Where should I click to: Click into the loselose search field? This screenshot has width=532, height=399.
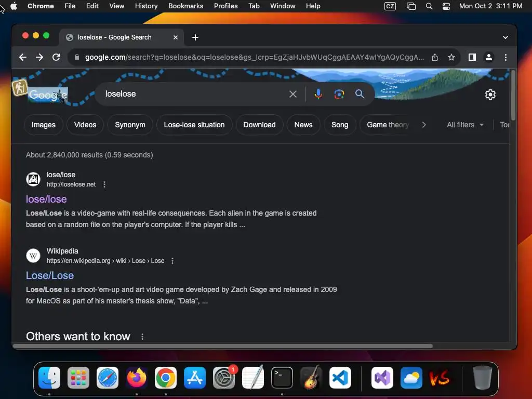click(x=193, y=94)
